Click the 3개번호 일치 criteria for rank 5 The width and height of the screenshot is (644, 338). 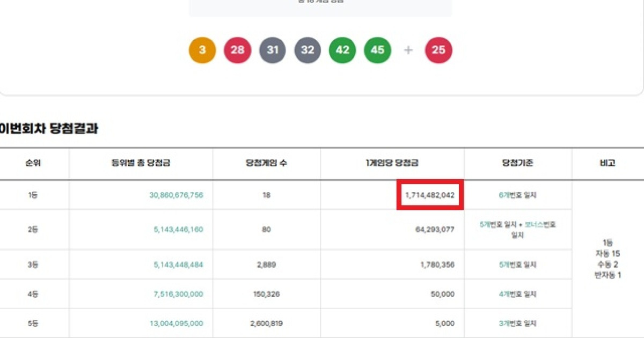point(517,323)
